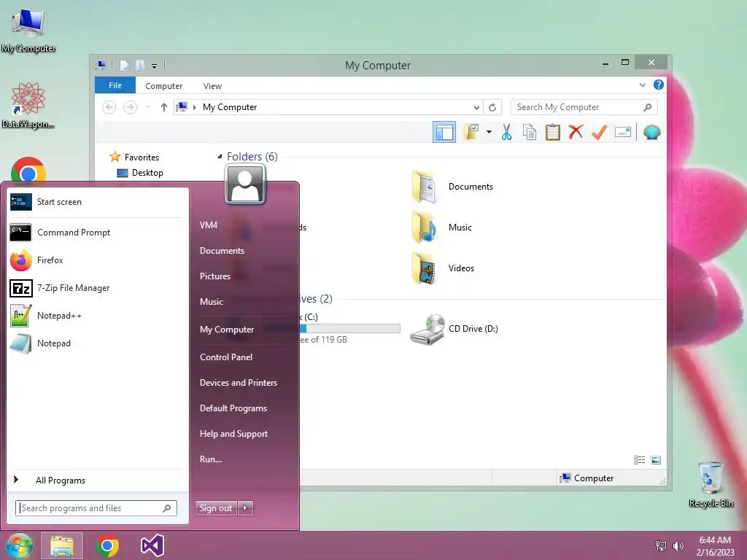Click Search programs and files box

pos(96,508)
